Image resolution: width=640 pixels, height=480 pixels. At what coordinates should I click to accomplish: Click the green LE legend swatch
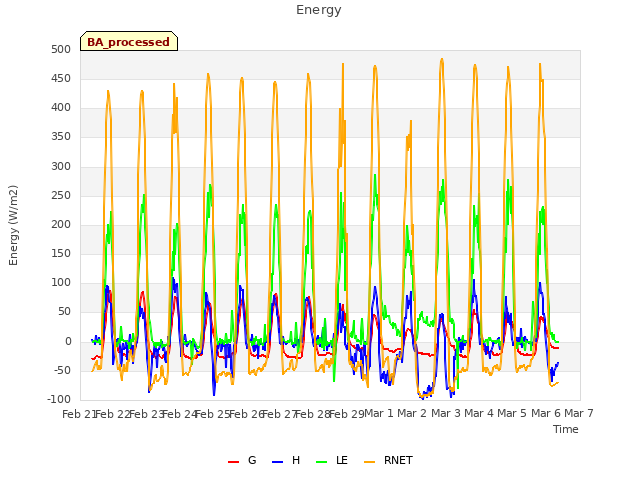tap(322, 462)
